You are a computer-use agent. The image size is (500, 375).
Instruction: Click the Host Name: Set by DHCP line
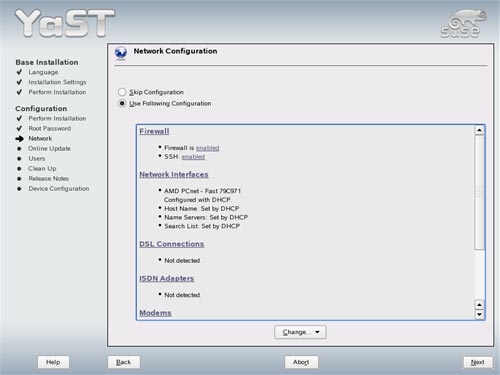[x=202, y=209]
